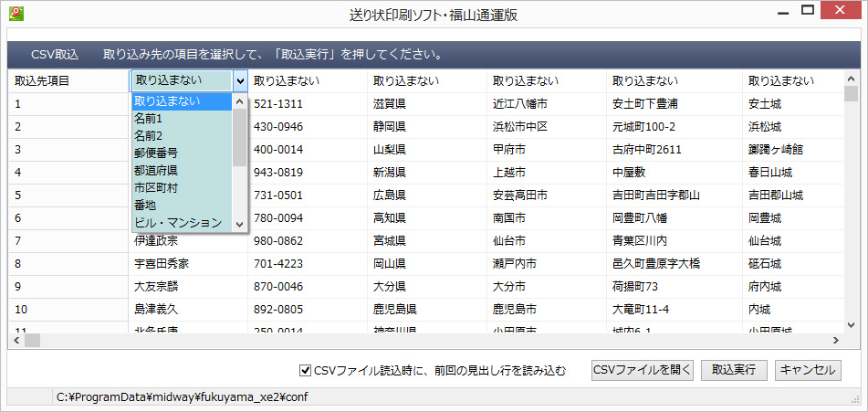Pick 市区町村 in the dropdown list
Screen dimensions: 868x412
pyautogui.click(x=182, y=187)
